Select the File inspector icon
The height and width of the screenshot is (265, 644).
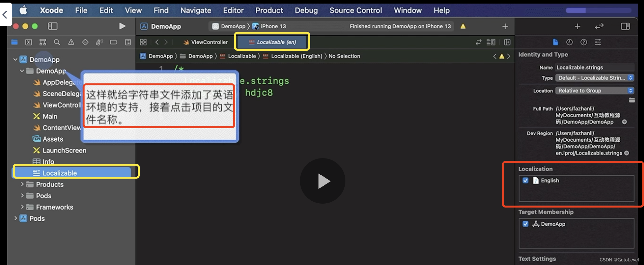(x=555, y=42)
